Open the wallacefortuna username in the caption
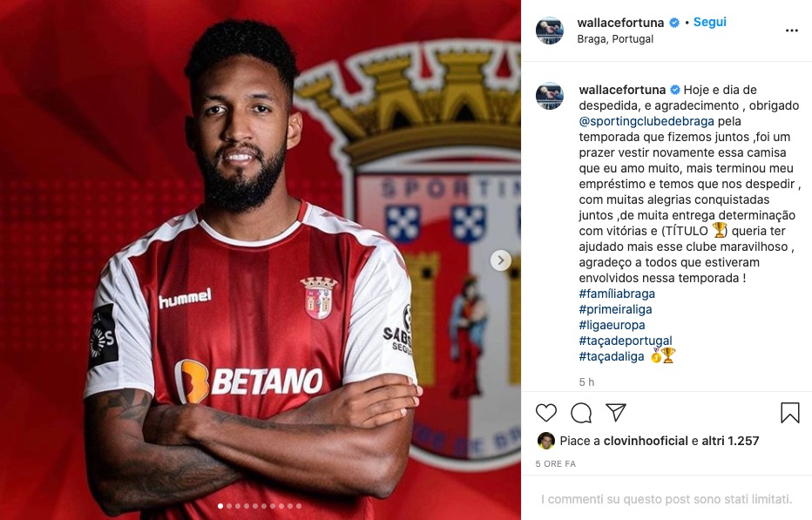This screenshot has height=520, width=812. (x=622, y=90)
